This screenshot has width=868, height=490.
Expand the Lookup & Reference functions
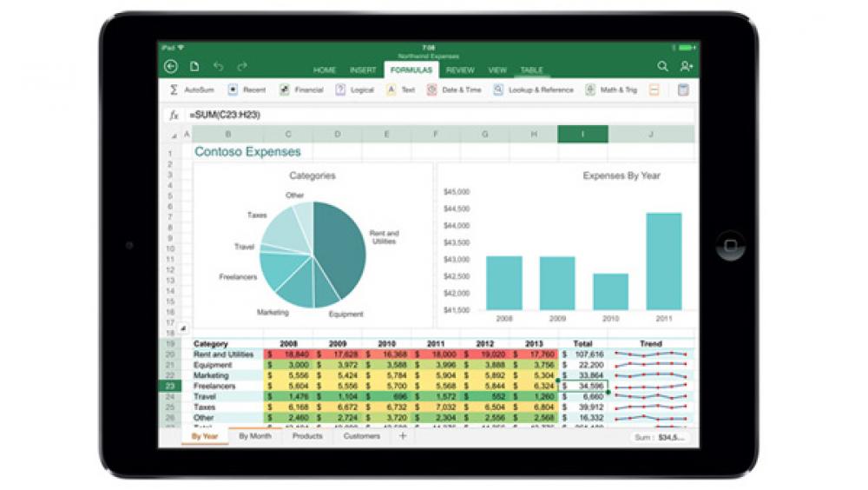point(534,89)
